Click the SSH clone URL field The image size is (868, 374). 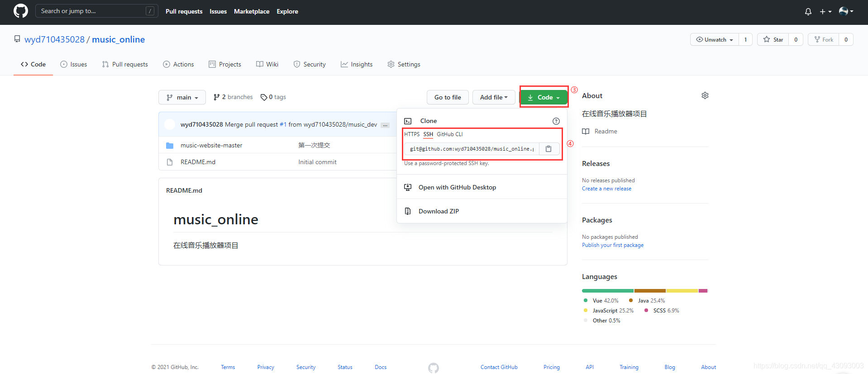pyautogui.click(x=472, y=149)
